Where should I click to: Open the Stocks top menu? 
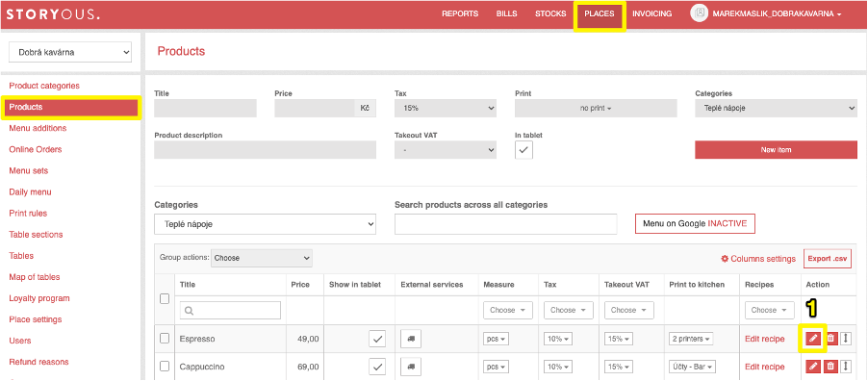pos(550,13)
